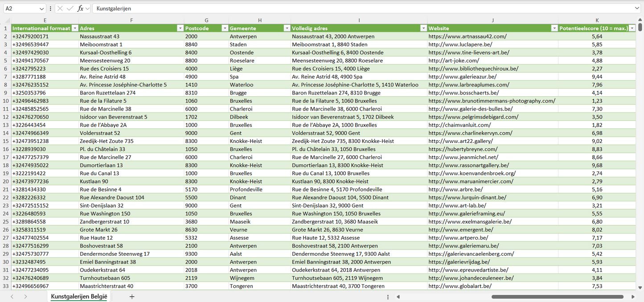Click the horizontal scrollbar right arrow
Screen dimensions: 644x302
(x=633, y=297)
